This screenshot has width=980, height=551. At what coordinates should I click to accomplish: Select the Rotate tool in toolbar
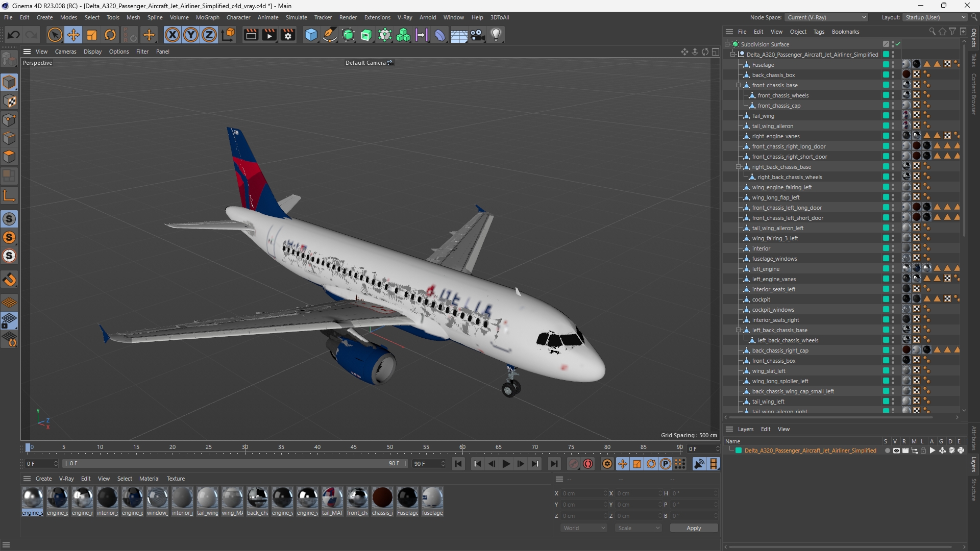110,35
